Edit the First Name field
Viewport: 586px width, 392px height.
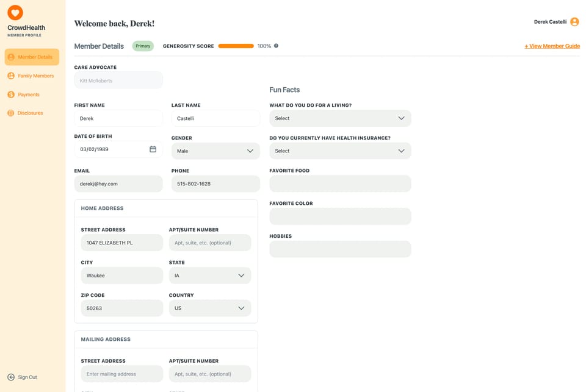(x=118, y=118)
